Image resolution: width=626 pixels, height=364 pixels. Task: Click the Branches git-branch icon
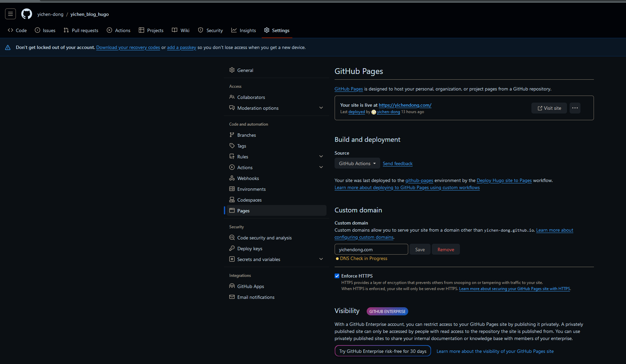point(232,135)
